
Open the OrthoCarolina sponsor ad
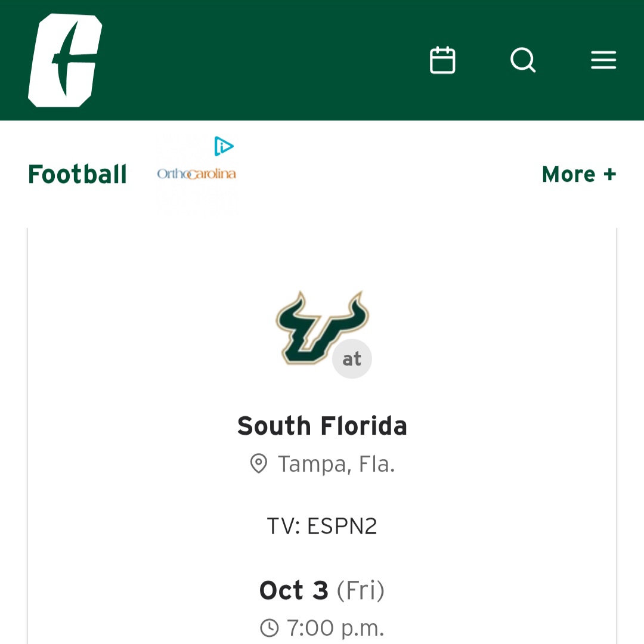point(196,174)
